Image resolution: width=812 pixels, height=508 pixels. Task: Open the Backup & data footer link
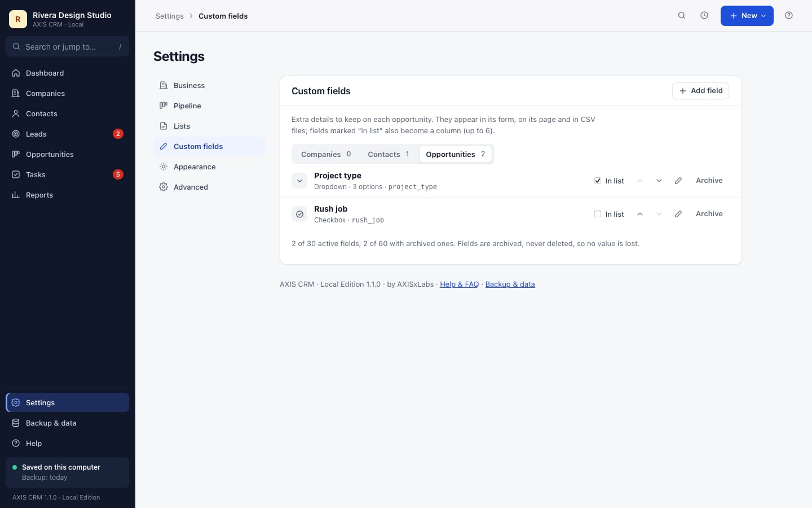coord(510,284)
